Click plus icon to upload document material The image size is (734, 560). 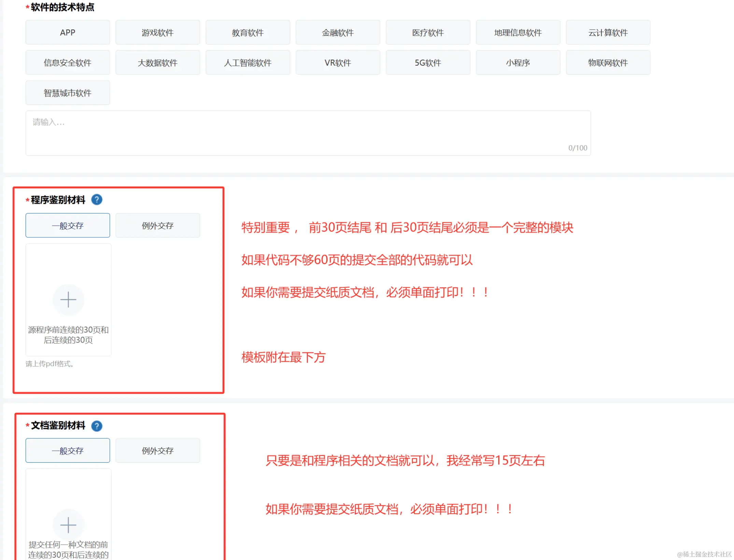pyautogui.click(x=68, y=525)
